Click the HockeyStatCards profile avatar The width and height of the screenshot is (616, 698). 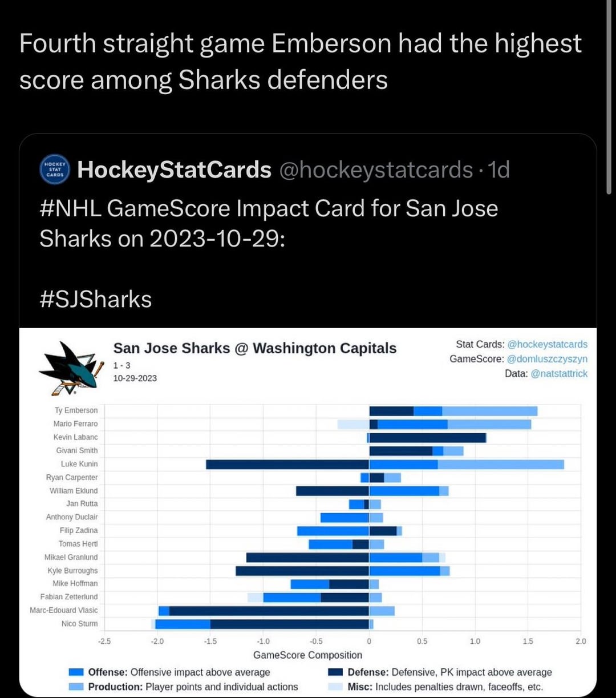(55, 170)
